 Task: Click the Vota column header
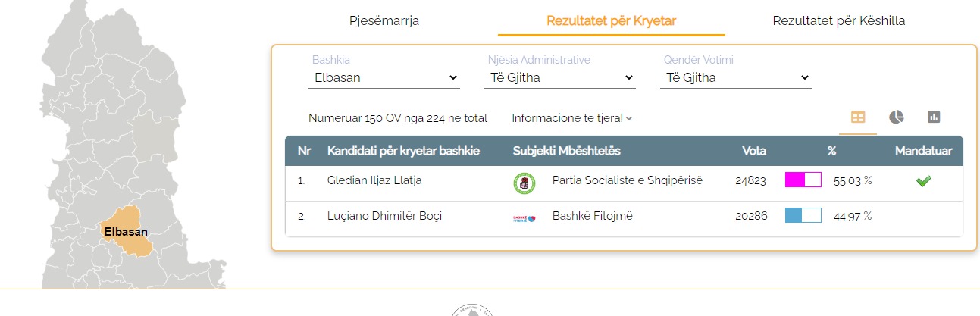[754, 151]
